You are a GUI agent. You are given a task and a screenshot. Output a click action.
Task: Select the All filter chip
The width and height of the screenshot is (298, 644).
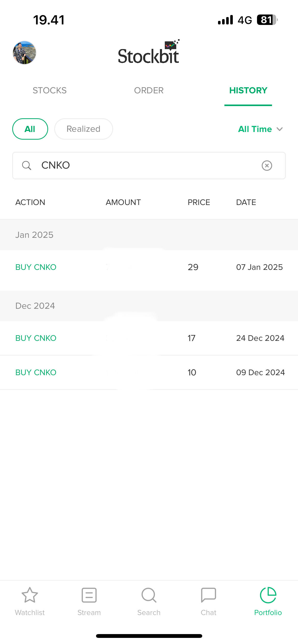click(30, 129)
